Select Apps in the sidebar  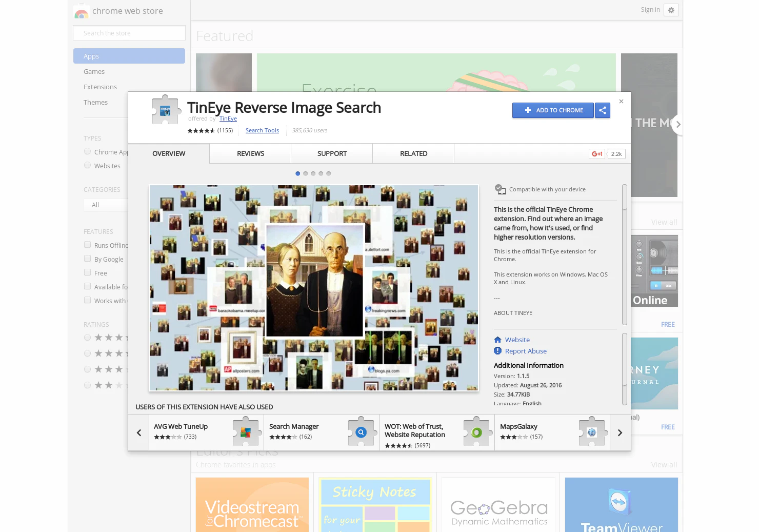click(x=129, y=56)
